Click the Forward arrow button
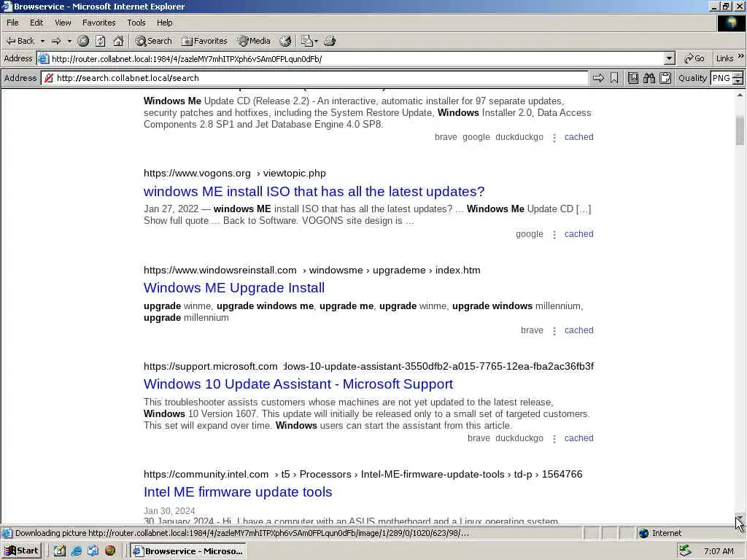This screenshot has height=560, width=747. click(56, 41)
